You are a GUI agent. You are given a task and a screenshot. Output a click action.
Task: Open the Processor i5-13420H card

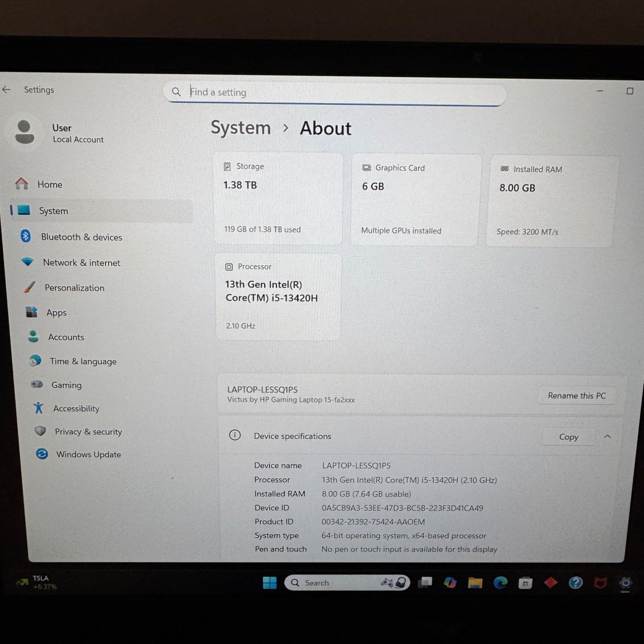[x=279, y=297]
